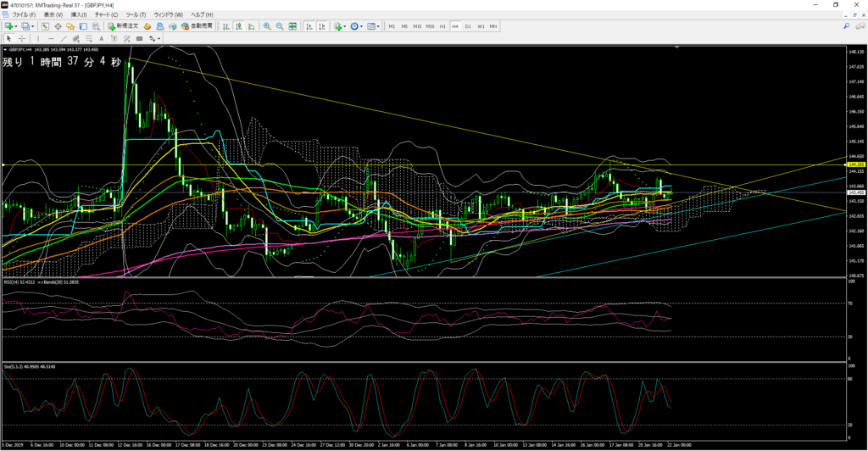Click the new chart icon
868x451 pixels.
tap(8, 26)
